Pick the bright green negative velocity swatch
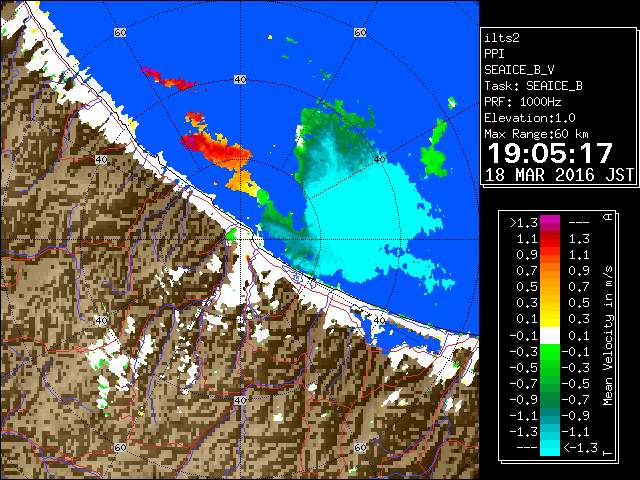Viewport: 640px width, 480px height. (550, 351)
